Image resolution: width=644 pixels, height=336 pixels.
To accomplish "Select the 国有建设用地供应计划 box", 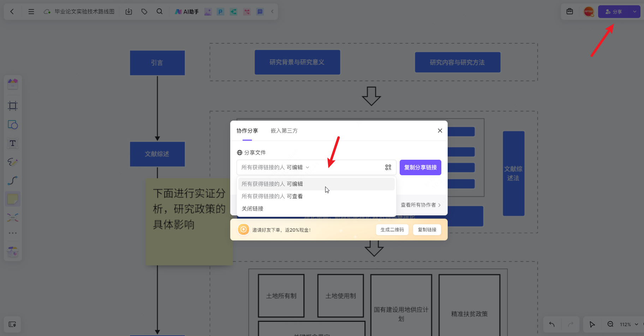I will [401, 305].
